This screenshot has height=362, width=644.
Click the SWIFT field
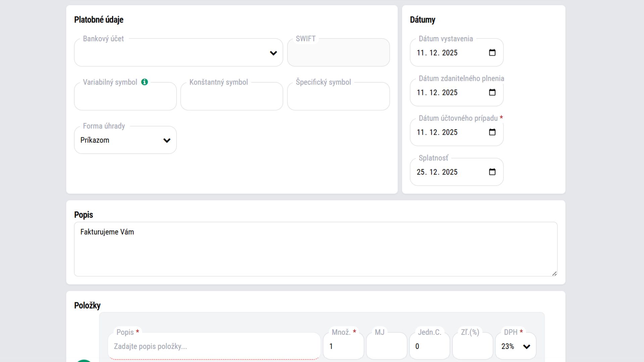pyautogui.click(x=338, y=53)
